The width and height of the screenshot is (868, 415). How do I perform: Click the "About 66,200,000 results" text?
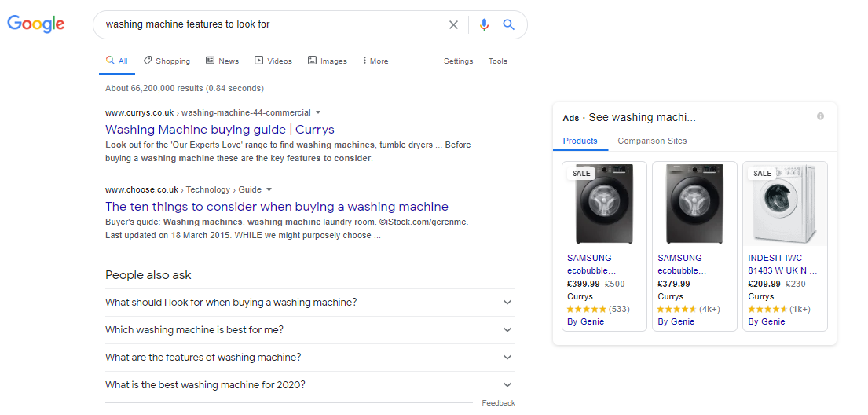[x=185, y=88]
